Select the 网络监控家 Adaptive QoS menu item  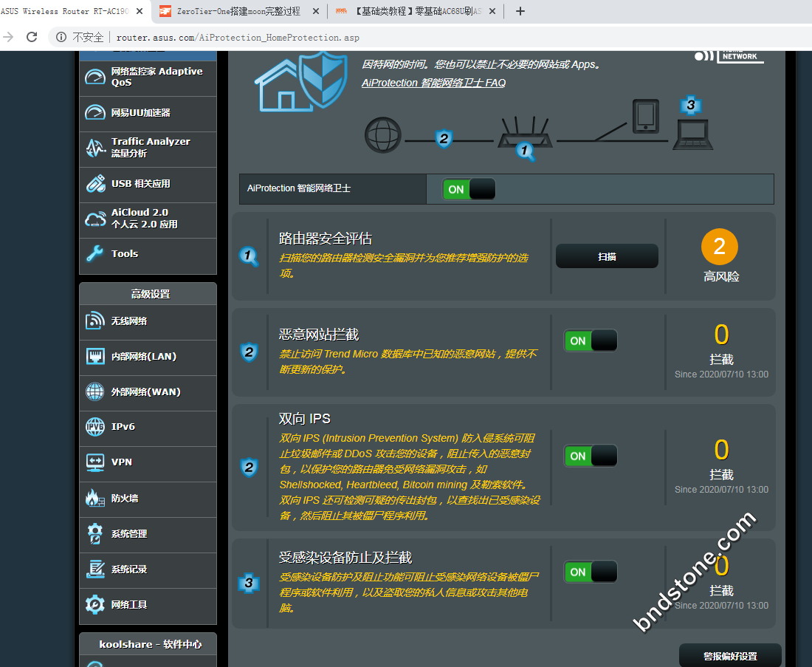click(x=148, y=78)
